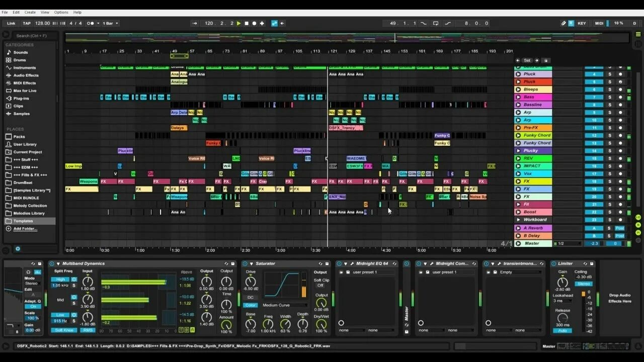
Task: Open the Audio Effects category
Action: coord(26,75)
